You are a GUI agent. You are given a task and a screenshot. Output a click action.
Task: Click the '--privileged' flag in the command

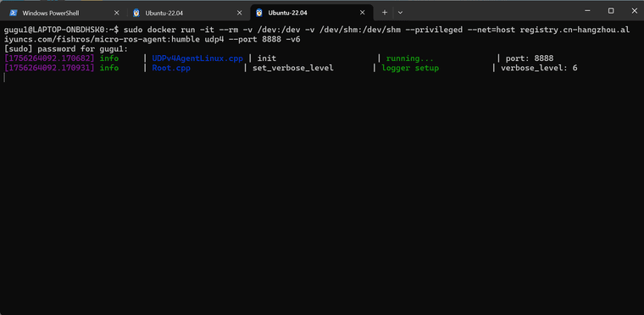click(x=434, y=30)
